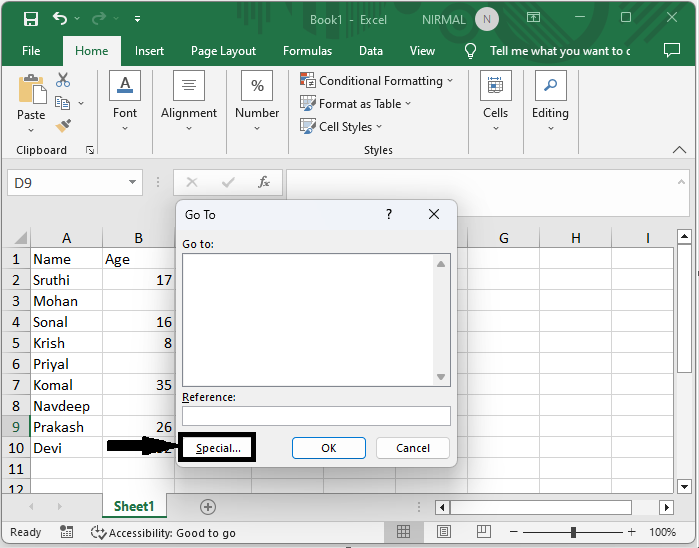Click Accessibility: Good to go status

point(163,532)
